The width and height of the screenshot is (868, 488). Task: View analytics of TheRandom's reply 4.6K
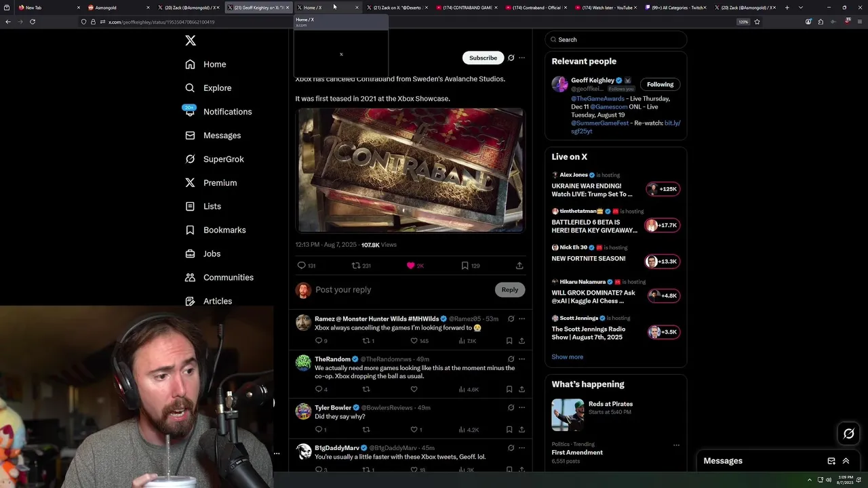click(x=469, y=389)
